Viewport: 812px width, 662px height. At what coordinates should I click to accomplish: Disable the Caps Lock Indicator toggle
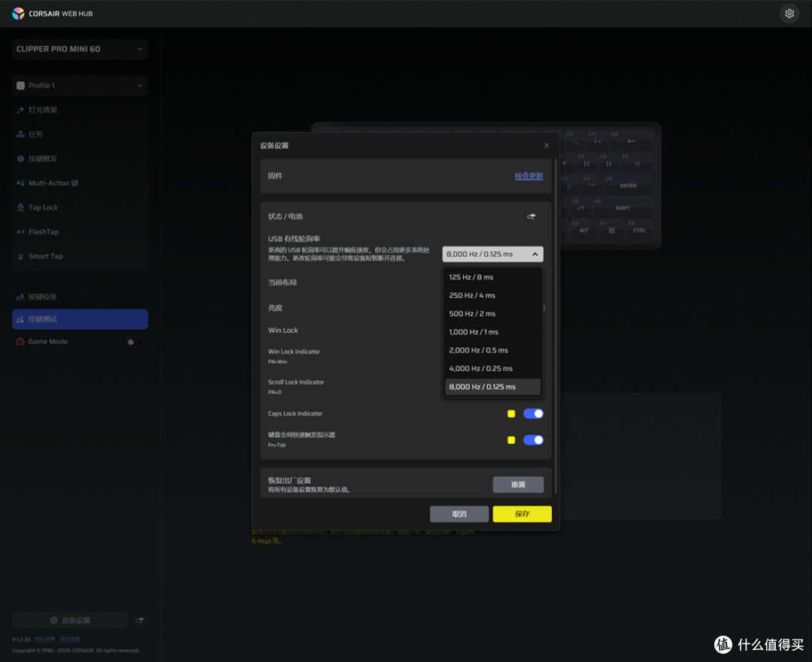(x=533, y=413)
